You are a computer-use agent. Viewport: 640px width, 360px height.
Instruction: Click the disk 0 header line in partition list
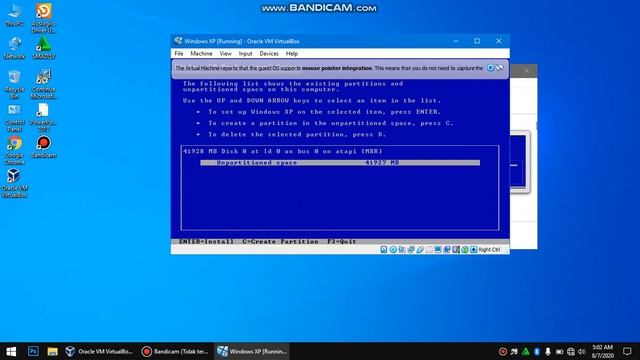282,151
